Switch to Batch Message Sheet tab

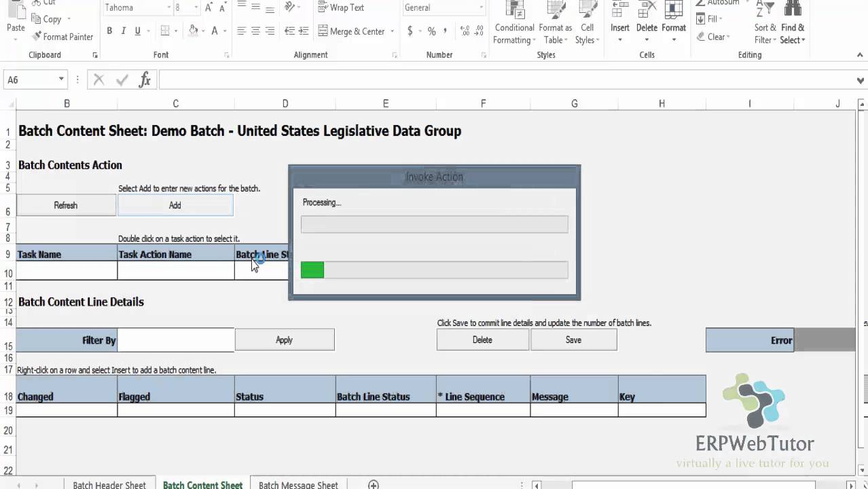(x=298, y=485)
